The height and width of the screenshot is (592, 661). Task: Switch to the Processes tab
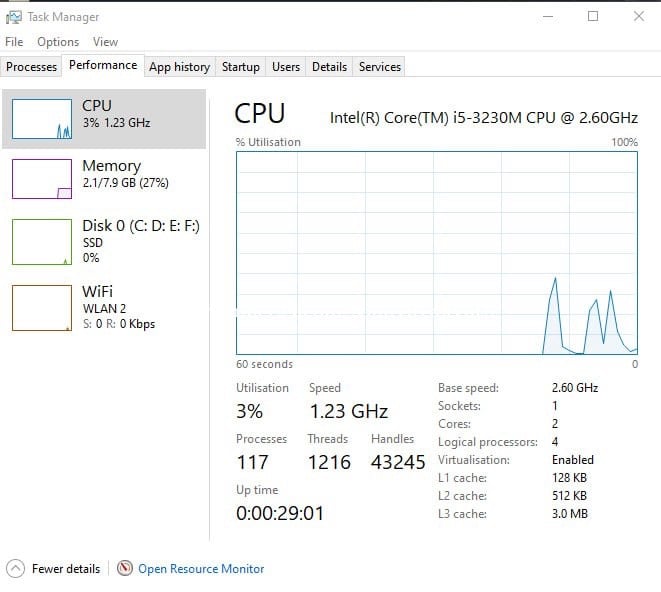point(31,67)
